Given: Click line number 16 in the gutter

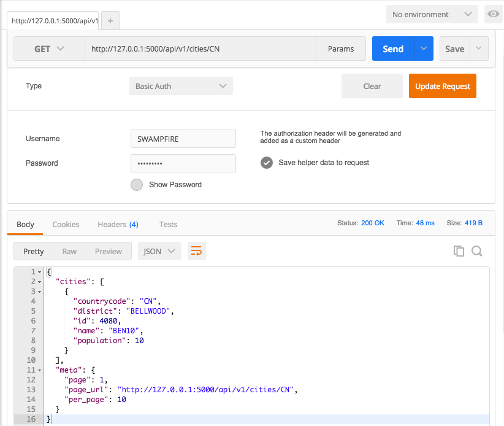Looking at the screenshot, I should (x=31, y=419).
